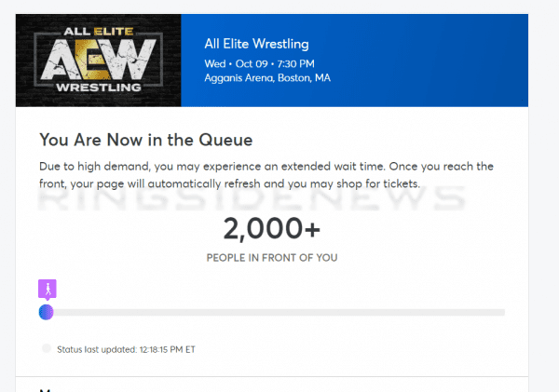This screenshot has height=392, width=559.
Task: Click the You Are Now in the Queue heading
Action: [x=145, y=140]
